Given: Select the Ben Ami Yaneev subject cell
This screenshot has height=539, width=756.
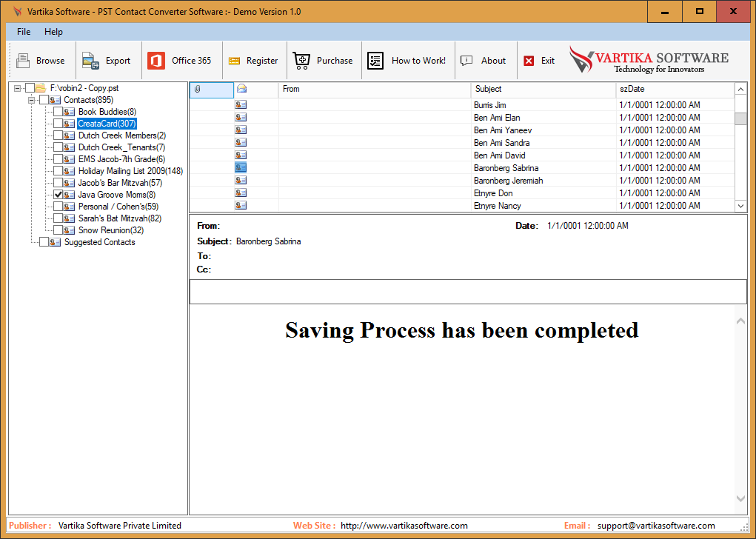Looking at the screenshot, I should click(543, 130).
